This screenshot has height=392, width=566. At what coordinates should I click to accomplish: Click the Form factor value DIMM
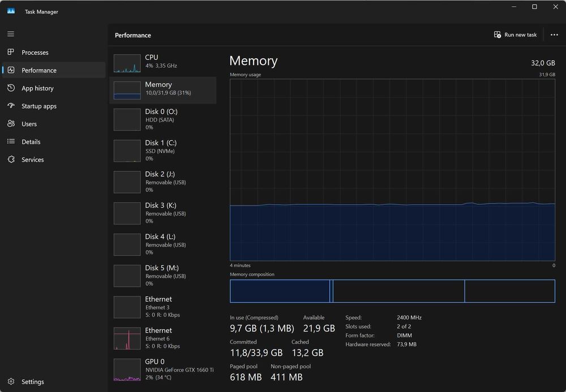pyautogui.click(x=404, y=335)
